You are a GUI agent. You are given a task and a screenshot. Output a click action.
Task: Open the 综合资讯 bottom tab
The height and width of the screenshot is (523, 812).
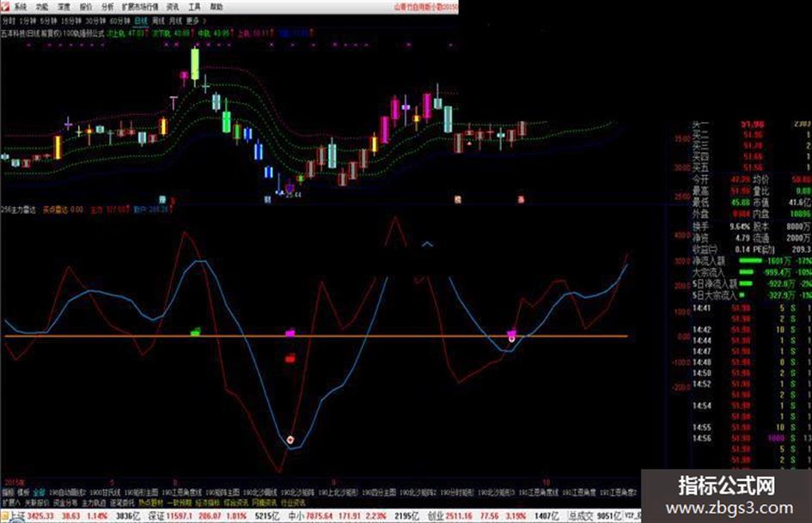tap(236, 502)
